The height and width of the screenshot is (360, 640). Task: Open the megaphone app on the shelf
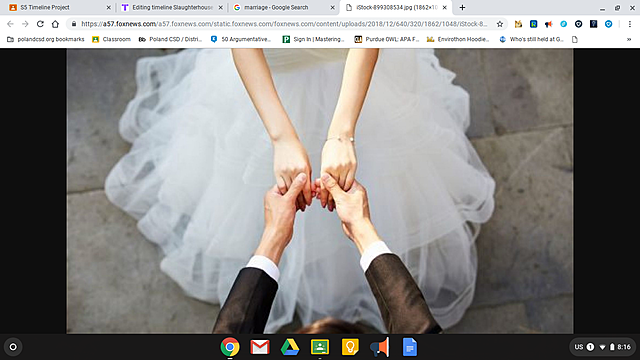[x=380, y=347]
